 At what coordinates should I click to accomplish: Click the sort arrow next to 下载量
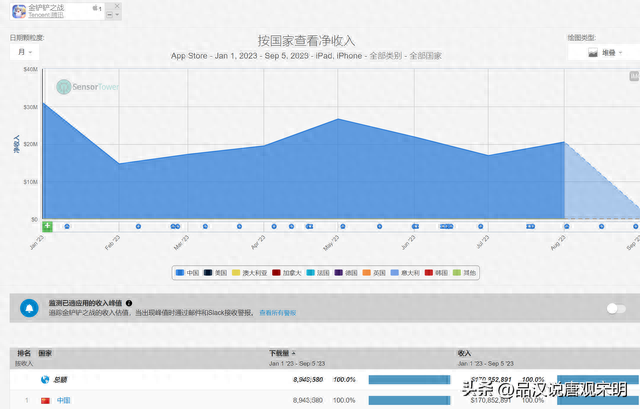click(293, 353)
